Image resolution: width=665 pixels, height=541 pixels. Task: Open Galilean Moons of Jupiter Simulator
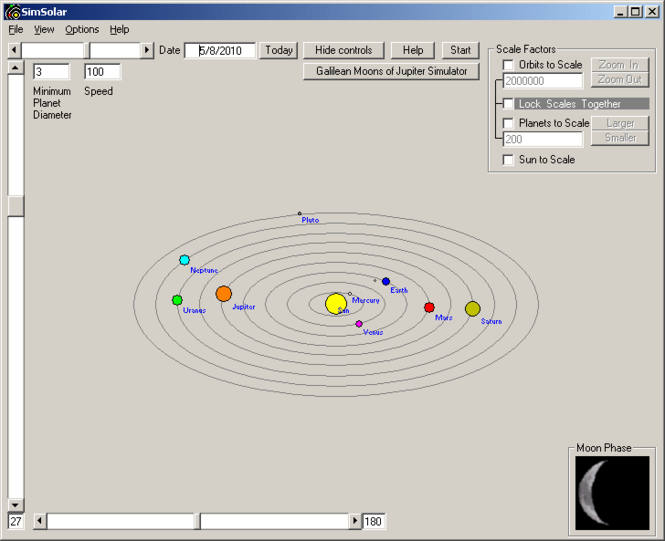pos(391,71)
